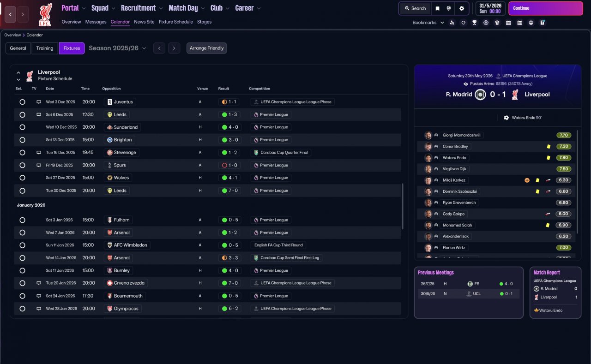Go to the previous season with the left arrow

pyautogui.click(x=159, y=48)
